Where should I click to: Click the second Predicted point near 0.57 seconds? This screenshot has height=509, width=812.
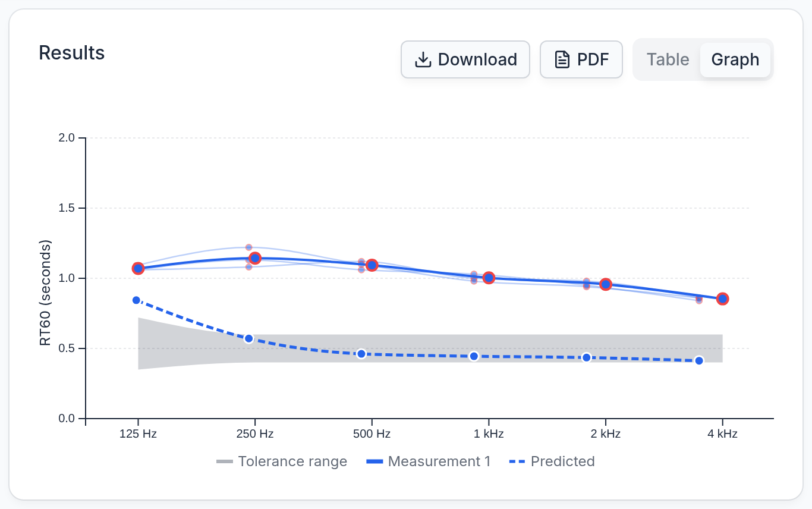pyautogui.click(x=249, y=338)
